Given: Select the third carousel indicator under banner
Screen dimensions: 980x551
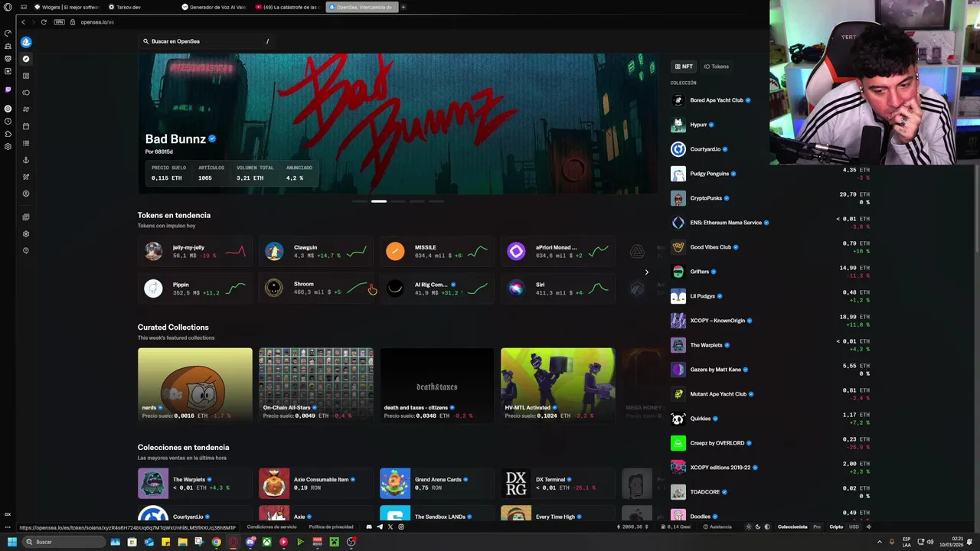Looking at the screenshot, I should point(397,201).
